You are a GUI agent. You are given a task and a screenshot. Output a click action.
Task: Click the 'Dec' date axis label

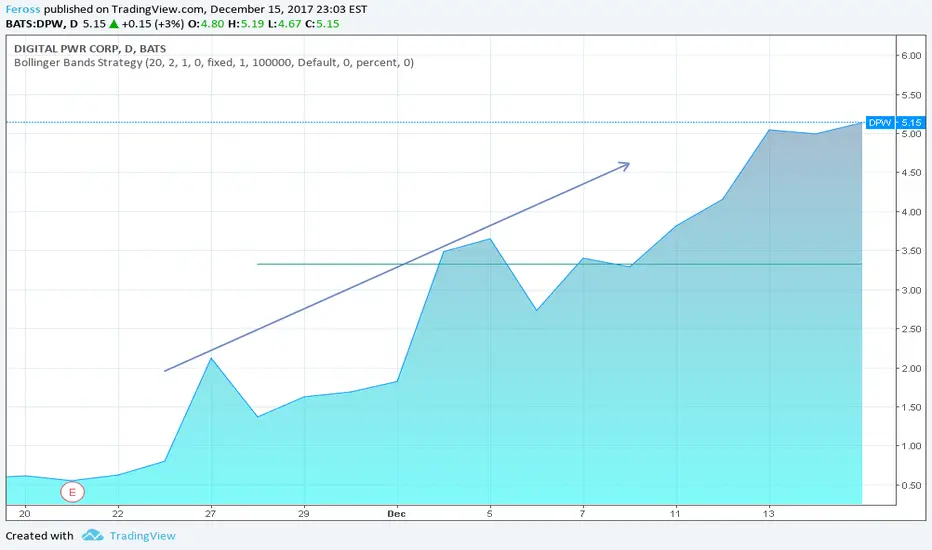[x=396, y=514]
